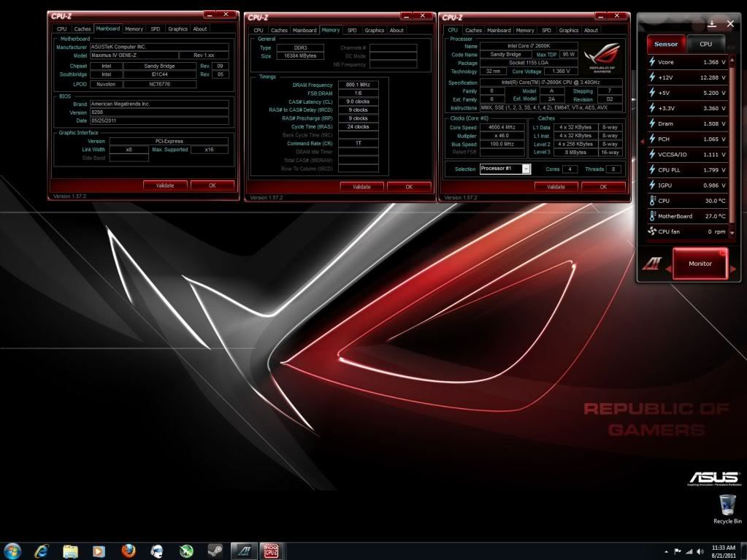Click the BIOS date 05/25/2011 field
The height and width of the screenshot is (560, 747).
(x=159, y=120)
